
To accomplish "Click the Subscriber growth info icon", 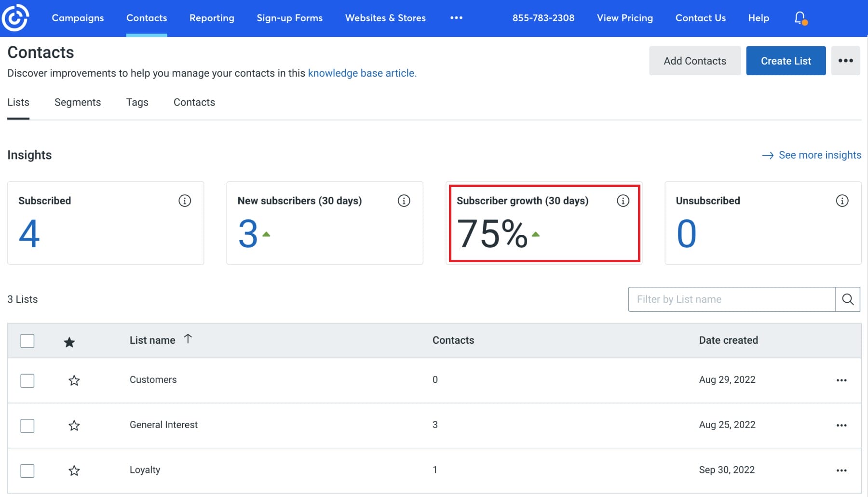I will point(623,201).
